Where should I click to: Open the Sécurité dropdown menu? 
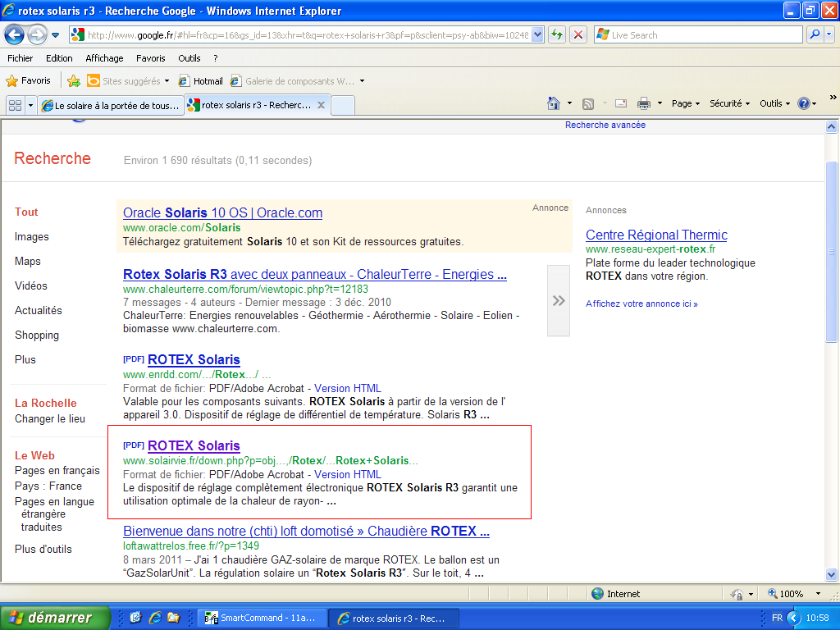(729, 103)
